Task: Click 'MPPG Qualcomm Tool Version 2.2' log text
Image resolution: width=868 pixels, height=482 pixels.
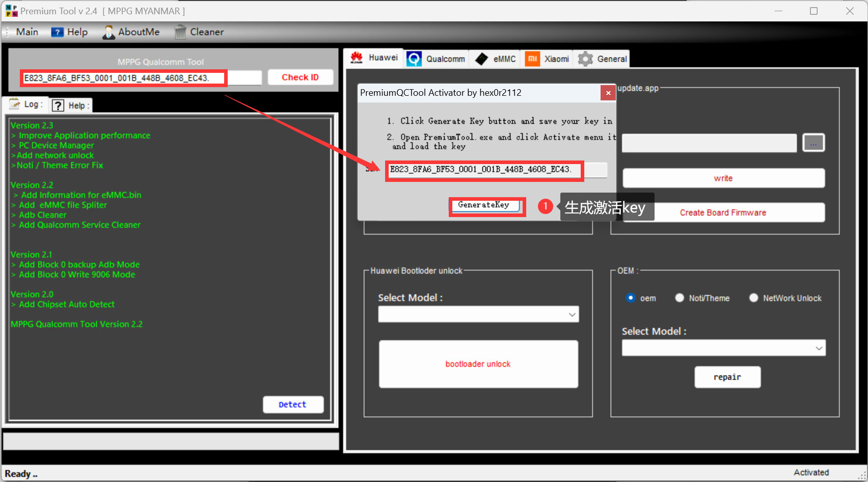Action: coord(77,324)
